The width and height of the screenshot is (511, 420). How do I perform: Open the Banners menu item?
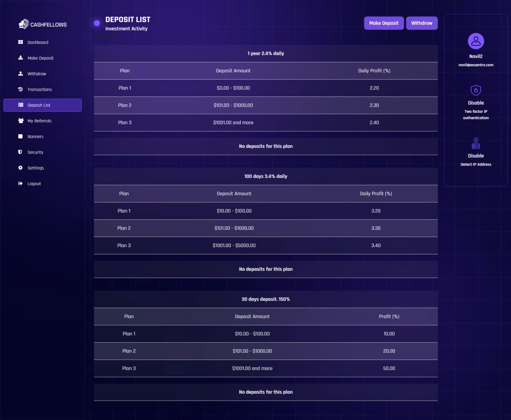[35, 137]
